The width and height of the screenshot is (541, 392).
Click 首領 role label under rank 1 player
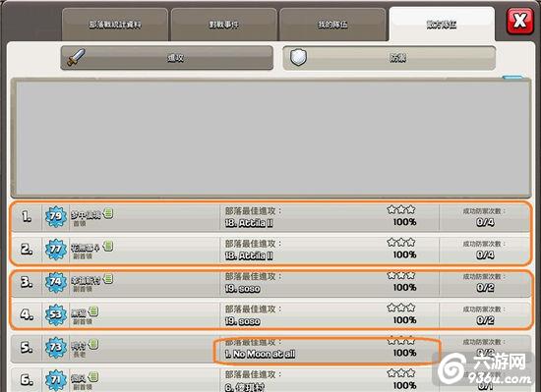(80, 224)
